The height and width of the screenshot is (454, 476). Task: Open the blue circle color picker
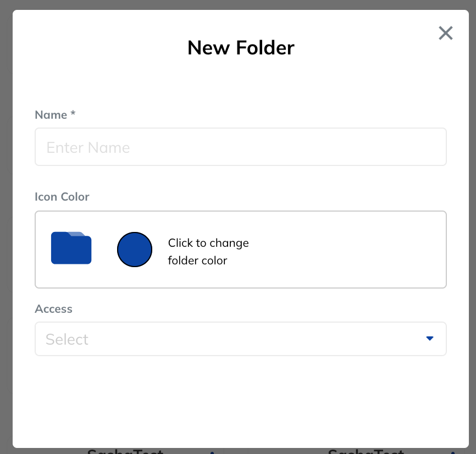(x=135, y=250)
